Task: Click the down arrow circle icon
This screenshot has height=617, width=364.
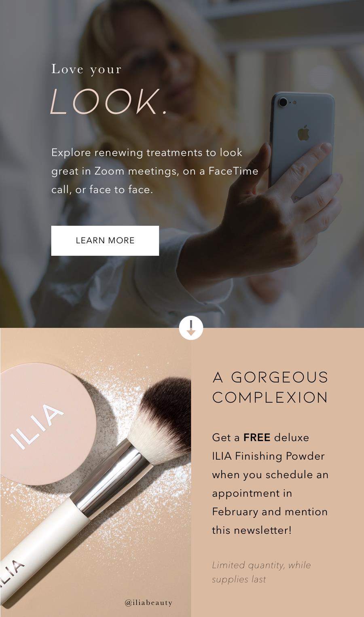Action: coord(191,327)
